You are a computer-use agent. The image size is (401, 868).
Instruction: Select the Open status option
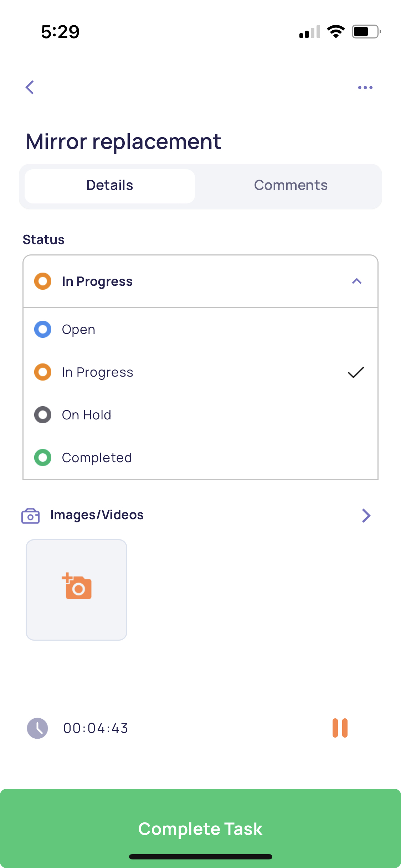[200, 329]
